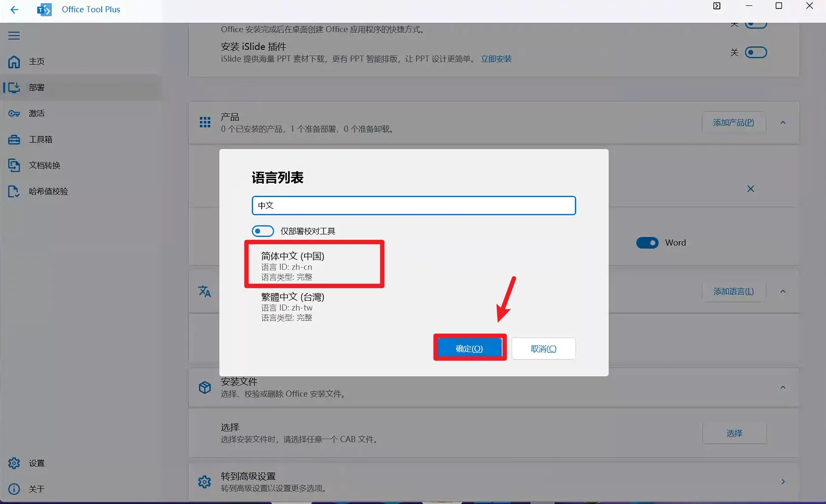Toggle the 仅部署校对工具 switch
826x504 pixels.
pyautogui.click(x=263, y=231)
